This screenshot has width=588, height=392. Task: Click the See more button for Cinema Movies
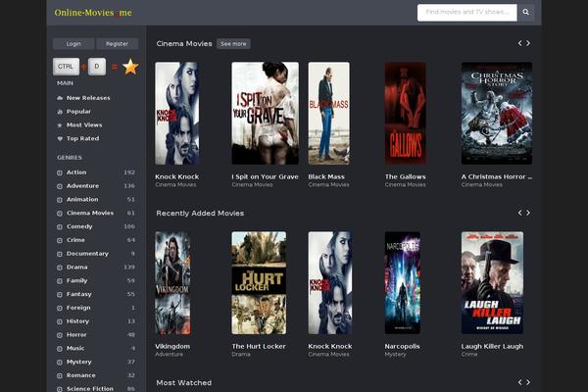click(x=233, y=44)
